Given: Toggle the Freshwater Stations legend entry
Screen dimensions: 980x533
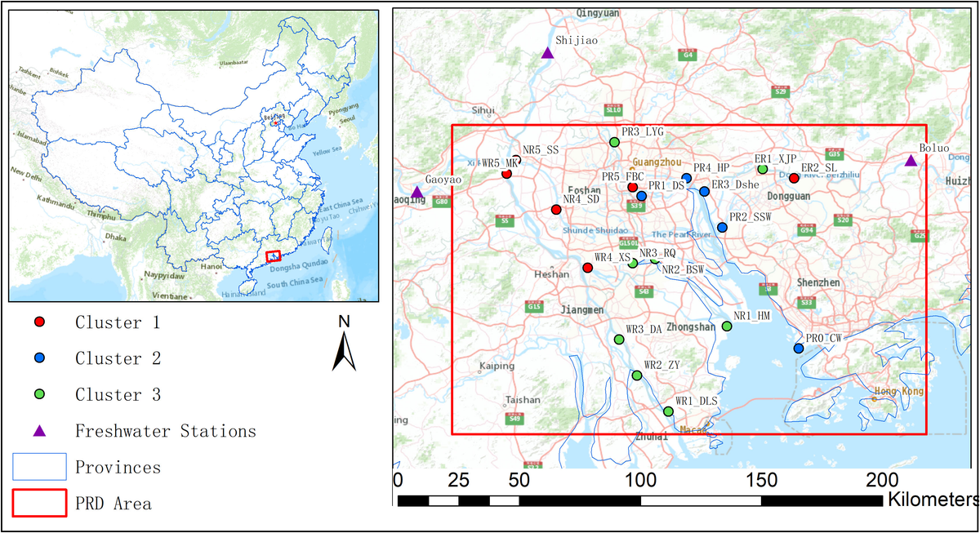Looking at the screenshot, I should (x=40, y=431).
